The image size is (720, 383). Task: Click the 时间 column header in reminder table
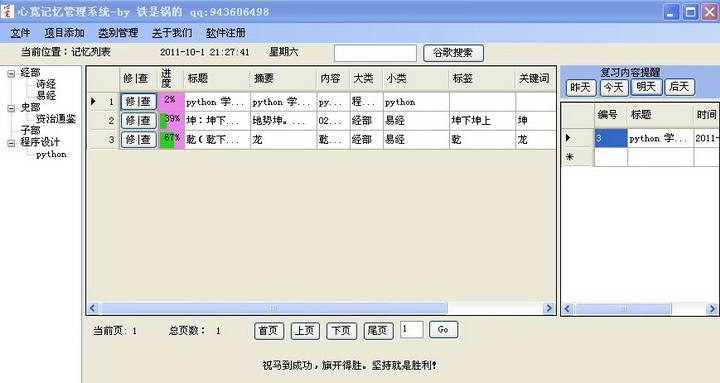click(707, 115)
